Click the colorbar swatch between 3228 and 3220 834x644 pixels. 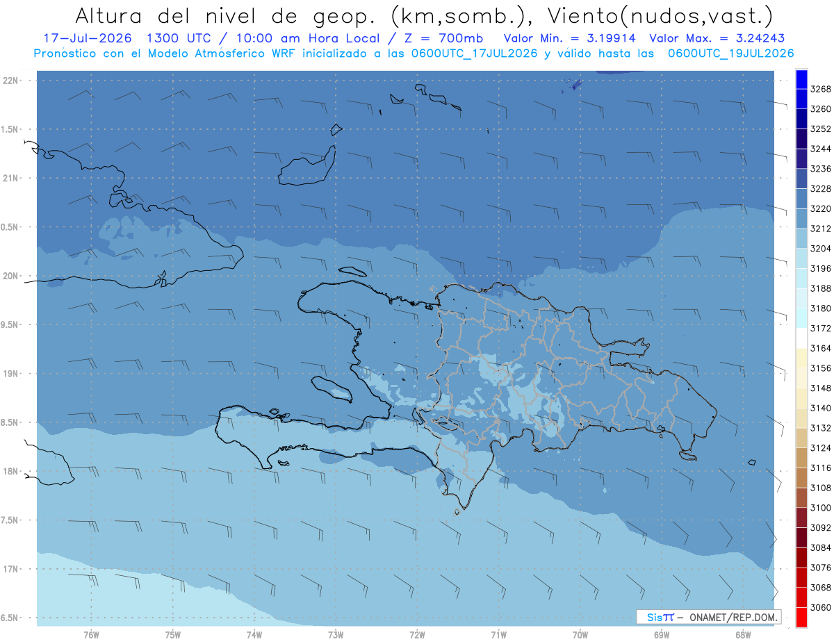801,199
